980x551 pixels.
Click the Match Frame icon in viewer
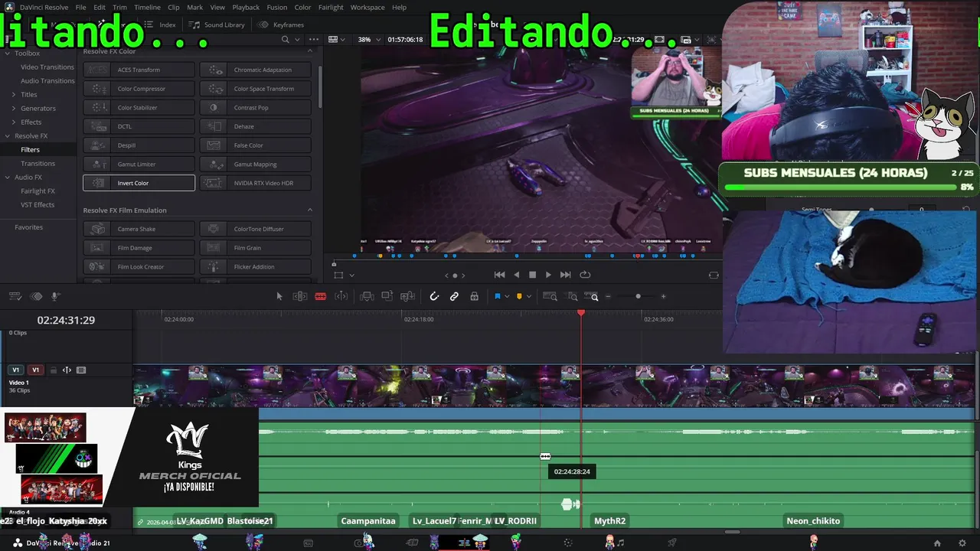click(714, 275)
